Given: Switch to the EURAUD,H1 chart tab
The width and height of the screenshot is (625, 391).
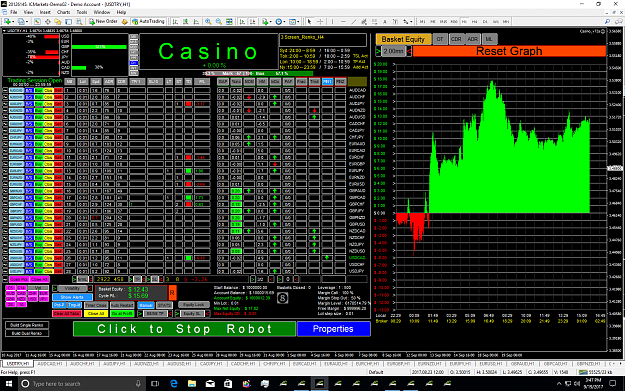Looking at the screenshot, I should [x=336, y=363].
